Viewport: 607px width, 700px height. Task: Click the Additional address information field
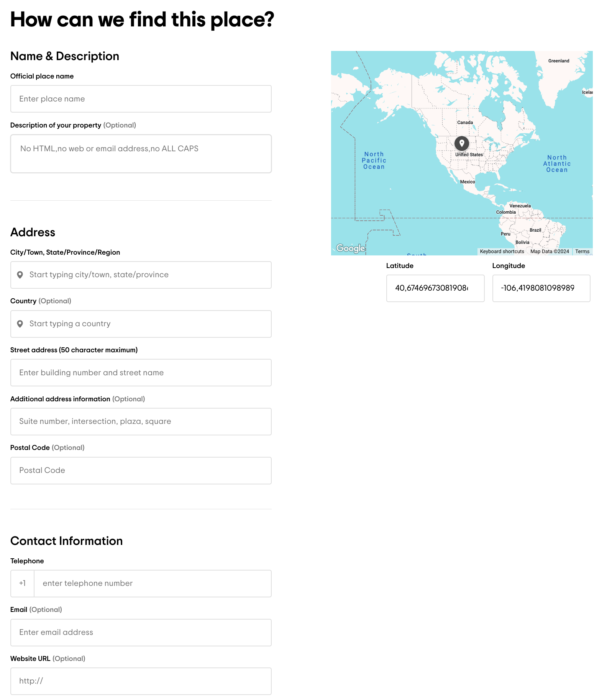pos(141,422)
